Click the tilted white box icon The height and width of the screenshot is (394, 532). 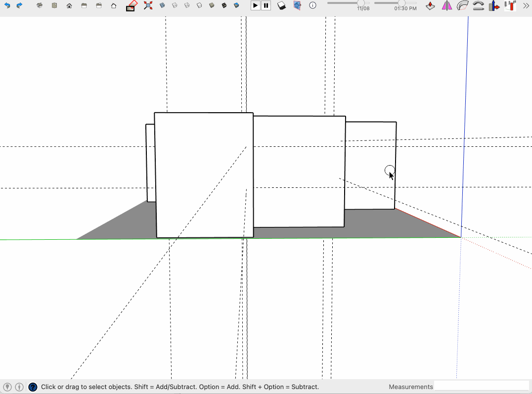click(x=282, y=5)
